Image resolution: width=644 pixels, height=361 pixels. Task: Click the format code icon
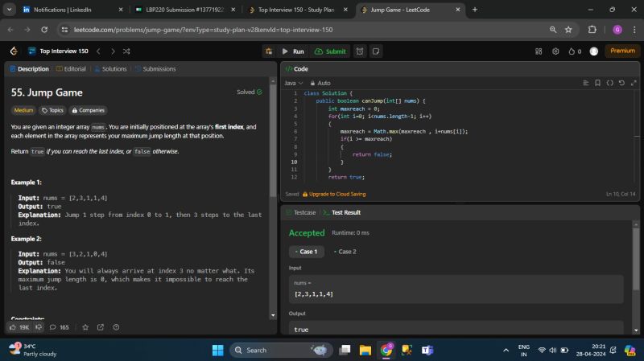[x=586, y=83]
